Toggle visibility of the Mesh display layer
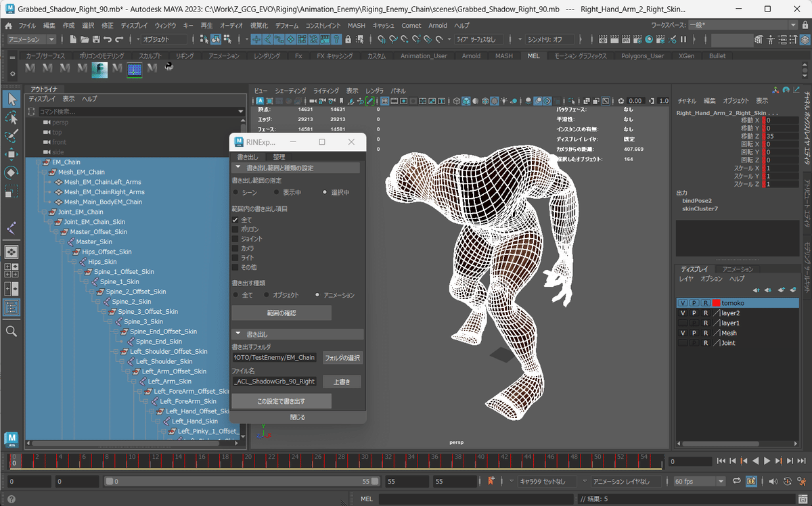The height and width of the screenshot is (506, 812). click(683, 333)
